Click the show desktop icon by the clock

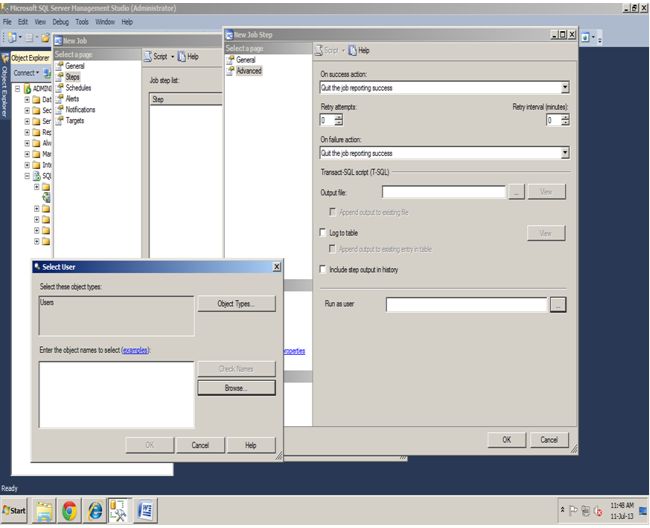(643, 511)
